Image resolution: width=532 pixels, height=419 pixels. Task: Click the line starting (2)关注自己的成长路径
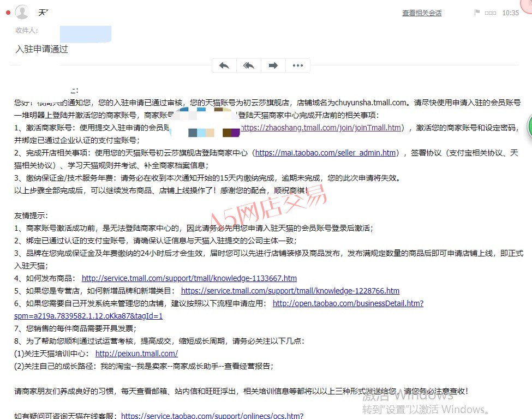(x=144, y=366)
